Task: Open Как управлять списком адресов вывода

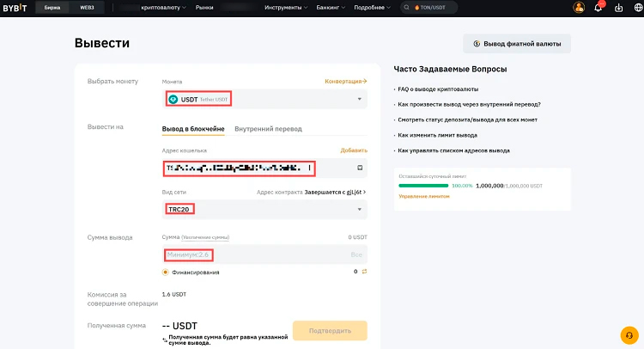Action: click(x=453, y=151)
